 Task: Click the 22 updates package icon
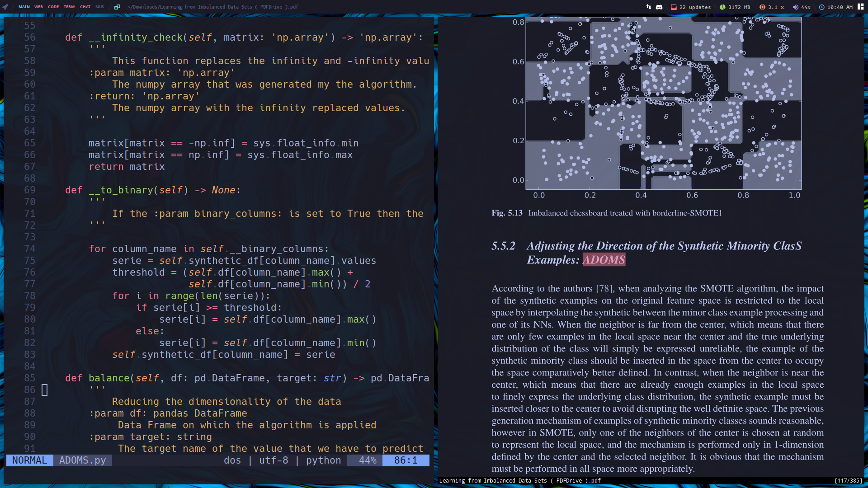[674, 7]
